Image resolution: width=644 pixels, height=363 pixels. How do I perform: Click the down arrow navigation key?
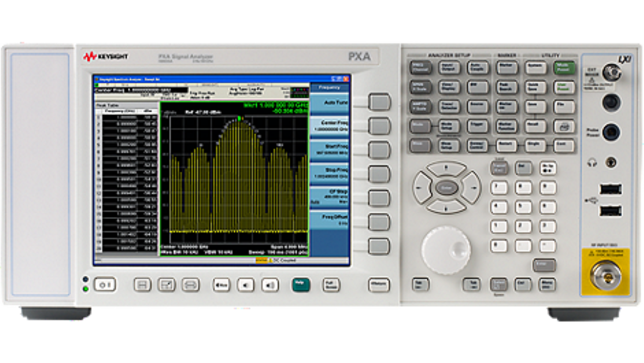click(x=446, y=207)
